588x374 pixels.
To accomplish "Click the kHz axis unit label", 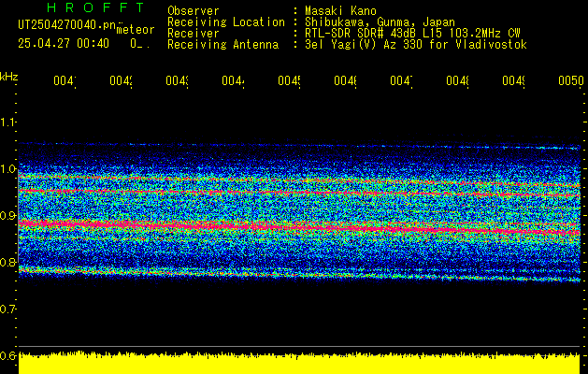I will [x=8, y=77].
